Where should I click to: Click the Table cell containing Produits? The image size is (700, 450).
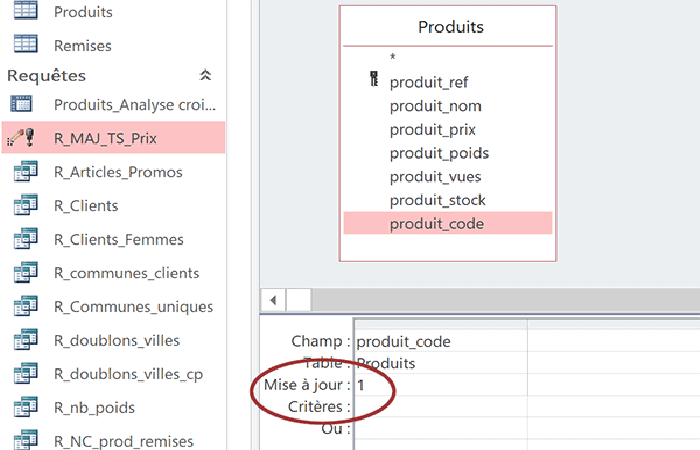point(441,363)
